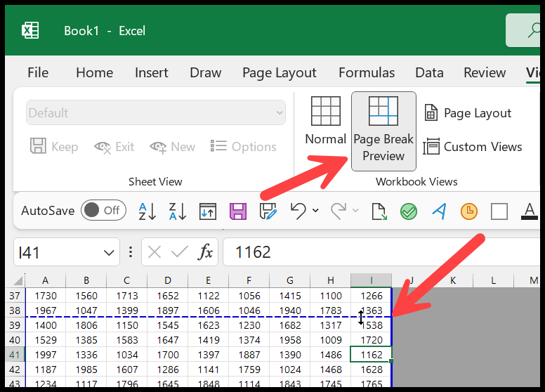
Task: Click formula bar vertical dots handle
Action: [131, 252]
